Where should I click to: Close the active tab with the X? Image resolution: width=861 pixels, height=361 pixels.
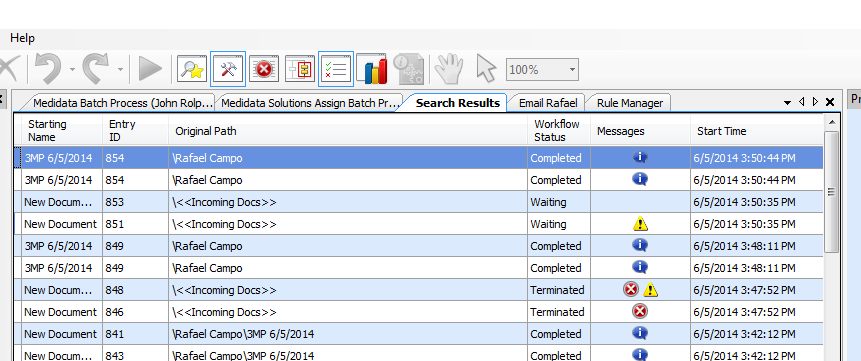(830, 102)
